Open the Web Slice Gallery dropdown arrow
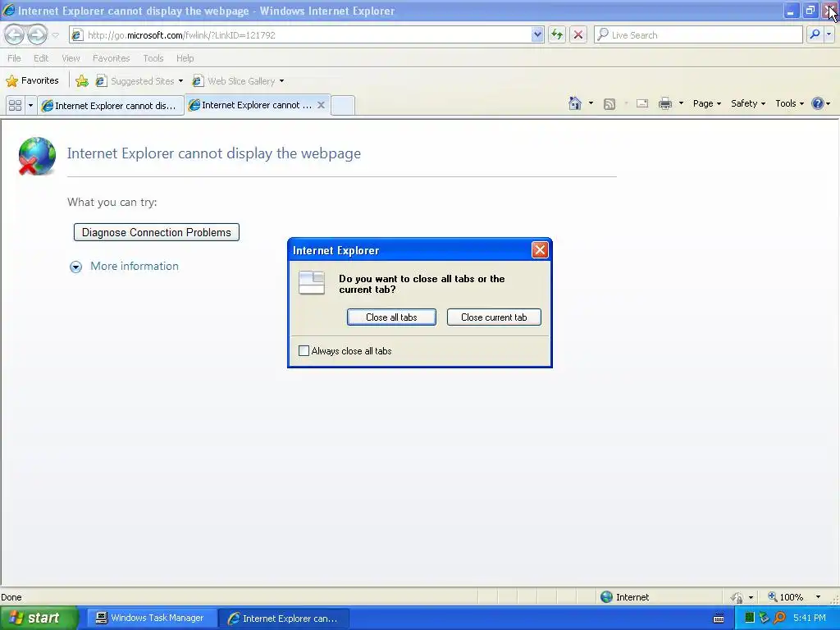Viewport: 840px width, 630px height. coord(282,81)
